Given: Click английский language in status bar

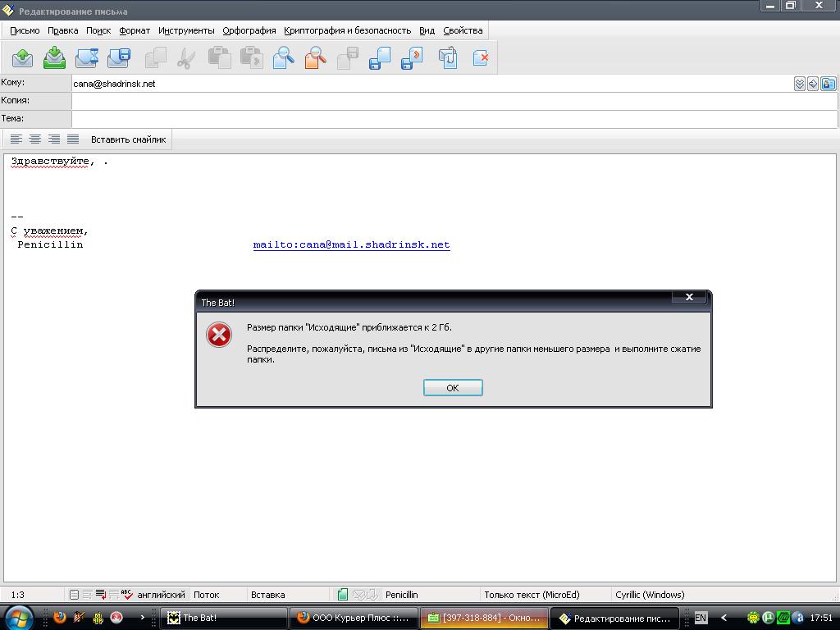Looking at the screenshot, I should (x=162, y=595).
